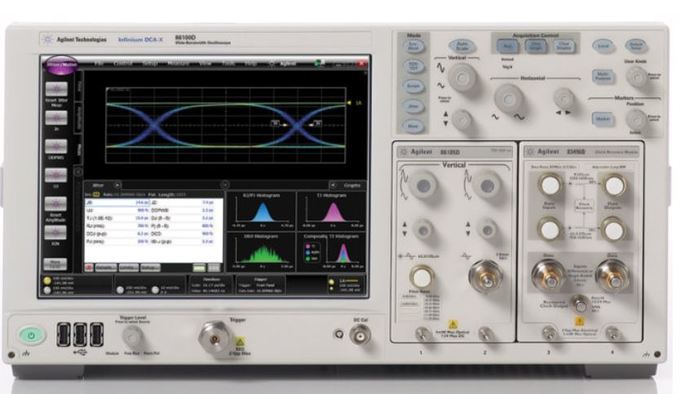
Task: Tap the purple Jitter Mode oval
Action: click(x=62, y=64)
